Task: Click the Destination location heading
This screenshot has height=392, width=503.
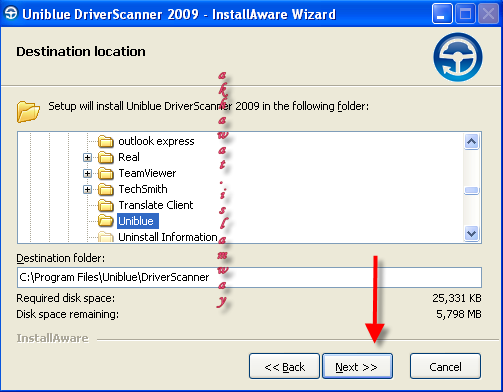Action: pyautogui.click(x=81, y=52)
